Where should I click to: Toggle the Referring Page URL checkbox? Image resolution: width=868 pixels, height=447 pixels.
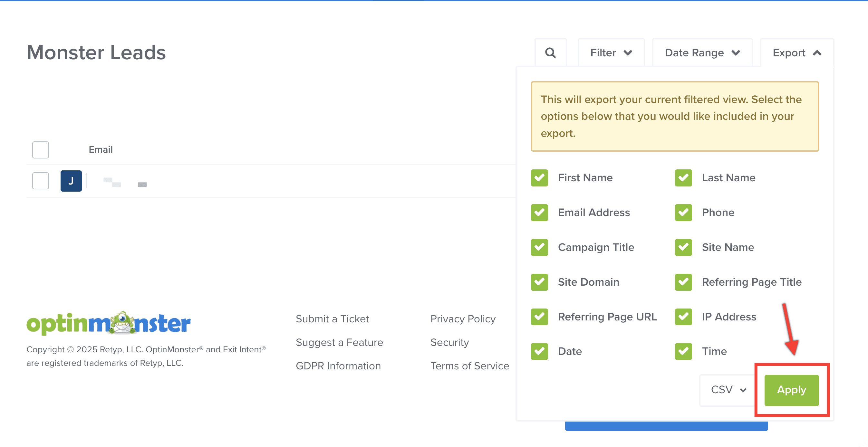coord(539,317)
